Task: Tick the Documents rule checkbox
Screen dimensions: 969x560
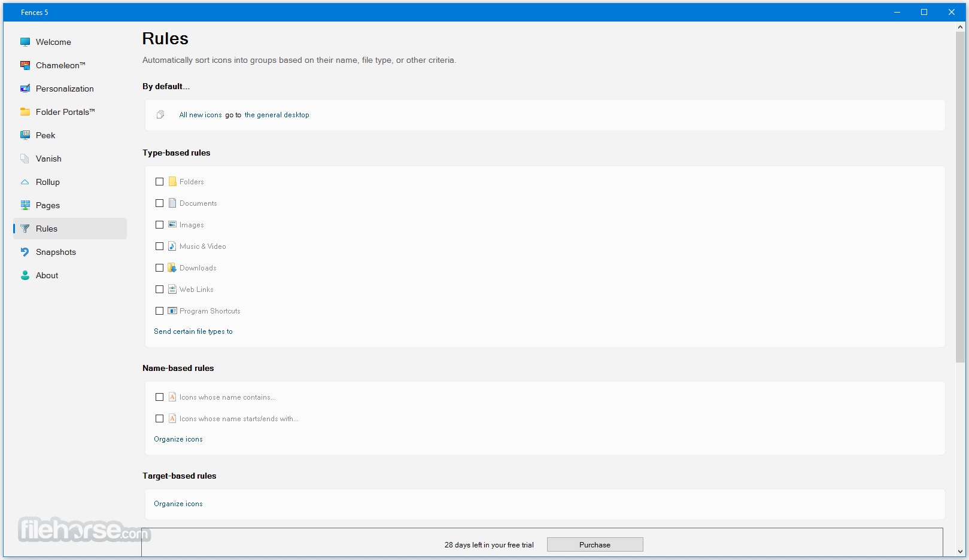Action: [160, 203]
